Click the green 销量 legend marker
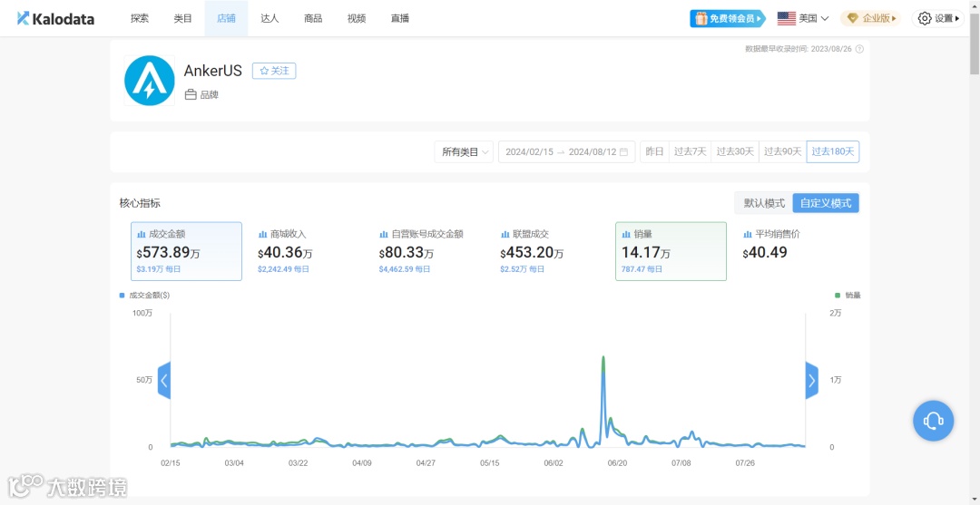 [x=838, y=296]
